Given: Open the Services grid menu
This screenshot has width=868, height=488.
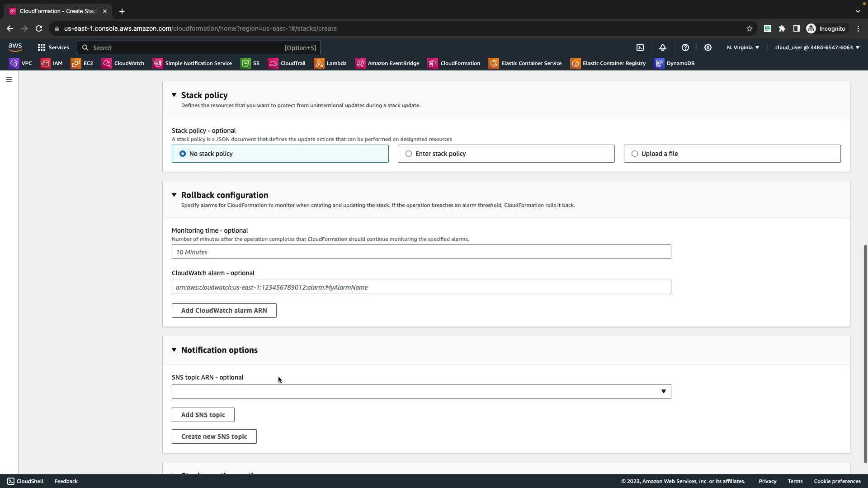Looking at the screenshot, I should tap(53, 47).
